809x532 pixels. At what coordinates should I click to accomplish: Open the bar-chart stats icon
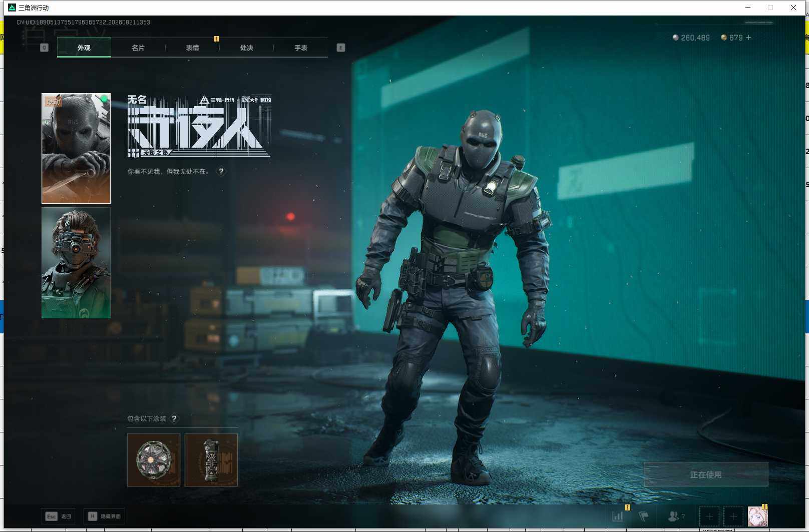click(x=618, y=516)
